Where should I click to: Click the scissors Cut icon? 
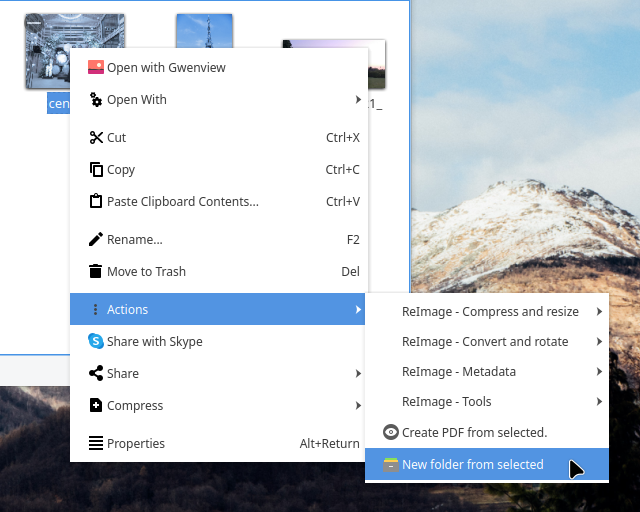[x=96, y=138]
